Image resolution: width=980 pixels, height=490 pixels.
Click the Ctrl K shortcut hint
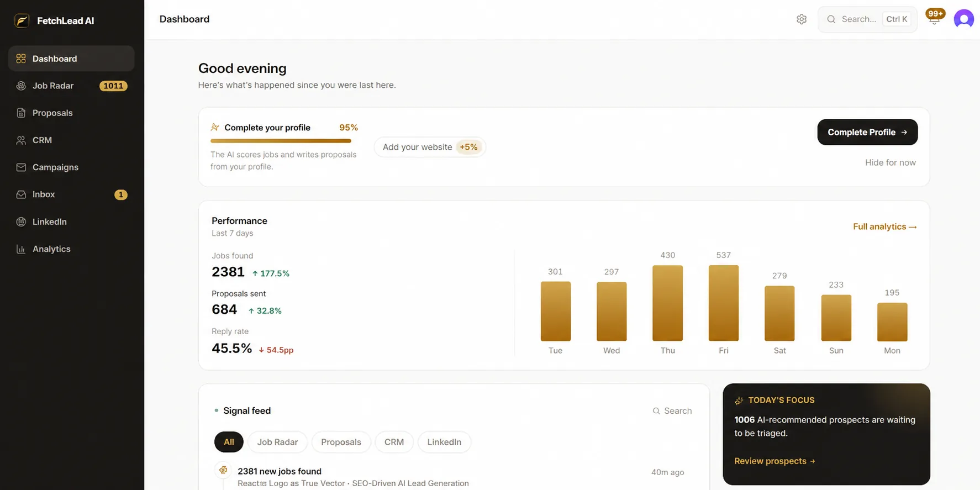897,19
